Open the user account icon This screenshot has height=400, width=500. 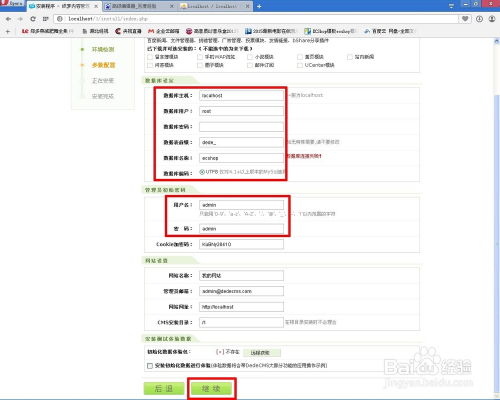tap(492, 19)
